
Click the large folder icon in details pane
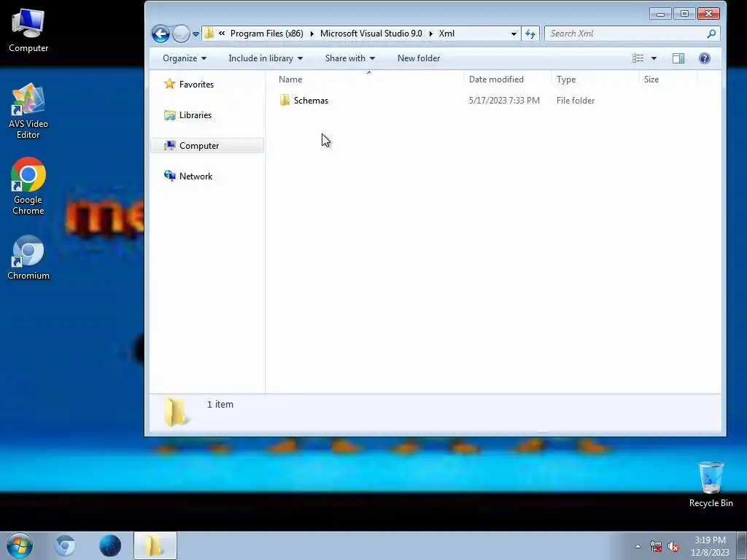tap(176, 411)
